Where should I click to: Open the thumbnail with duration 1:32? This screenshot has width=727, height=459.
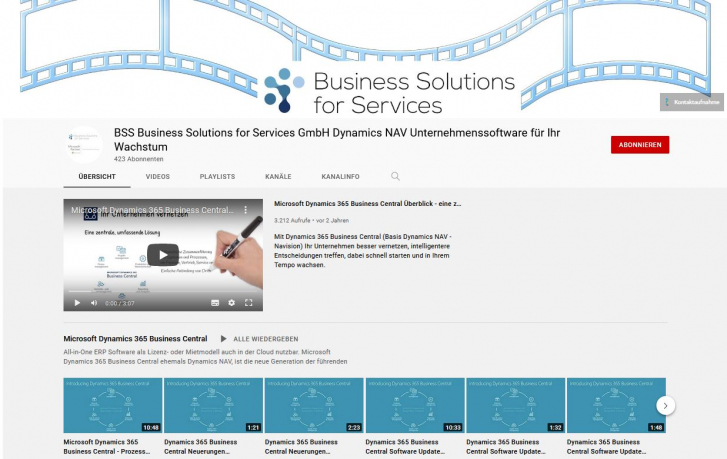pos(516,406)
